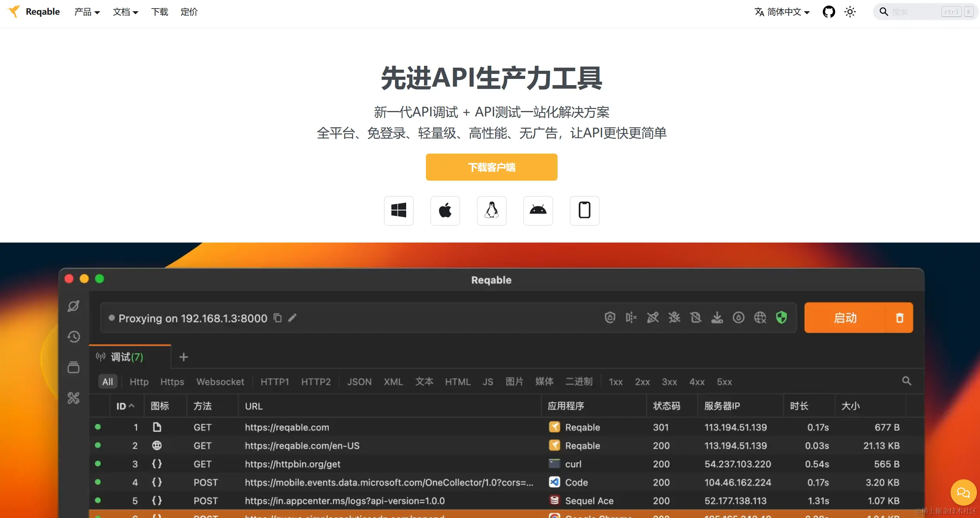Toggle the light/dark theme sun icon
This screenshot has height=518, width=980.
click(x=850, y=12)
